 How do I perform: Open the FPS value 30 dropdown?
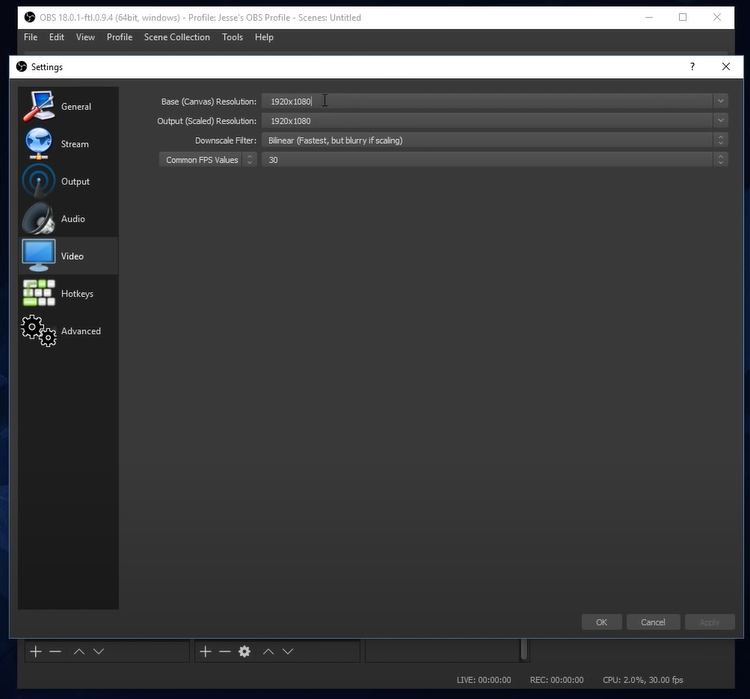(x=720, y=160)
